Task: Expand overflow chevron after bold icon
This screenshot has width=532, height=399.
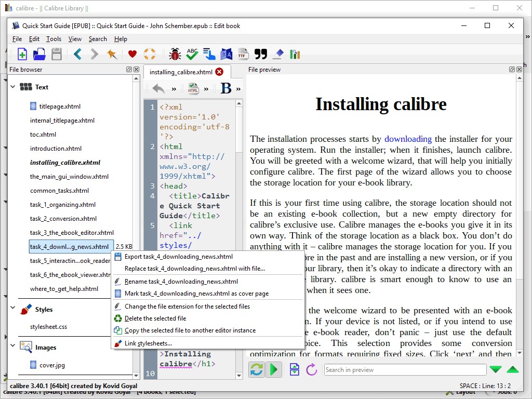Action: coord(238,89)
